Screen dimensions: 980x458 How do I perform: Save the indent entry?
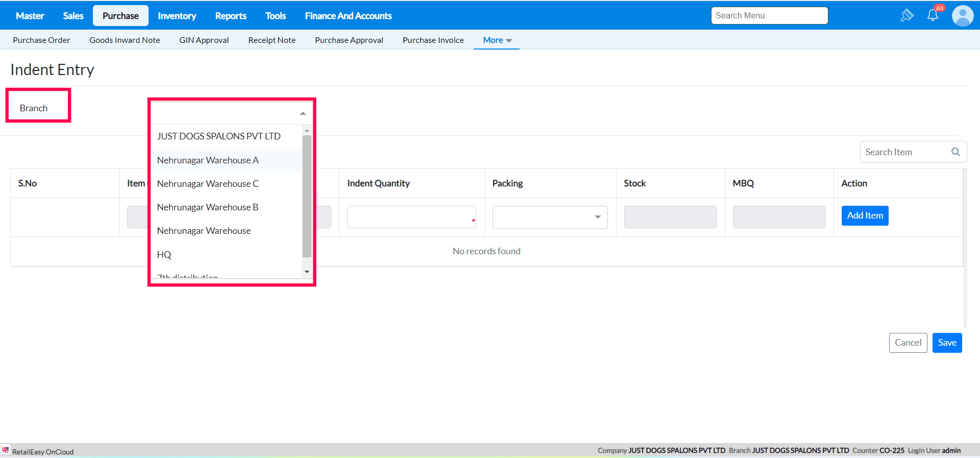point(947,343)
